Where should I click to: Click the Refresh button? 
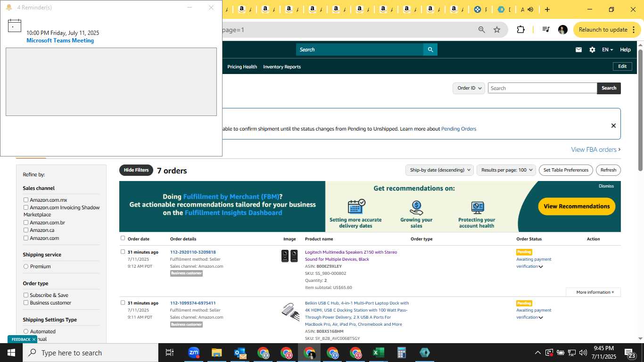tap(608, 170)
